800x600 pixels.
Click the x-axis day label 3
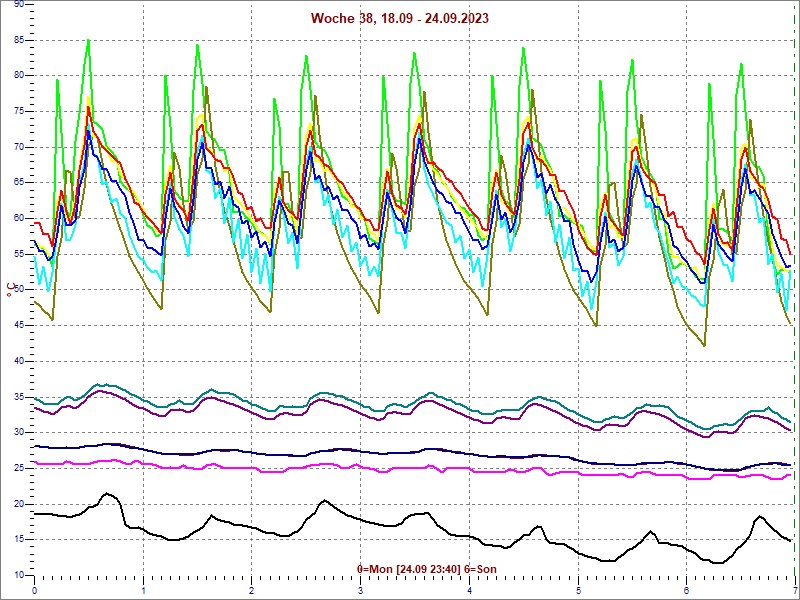pos(361,592)
